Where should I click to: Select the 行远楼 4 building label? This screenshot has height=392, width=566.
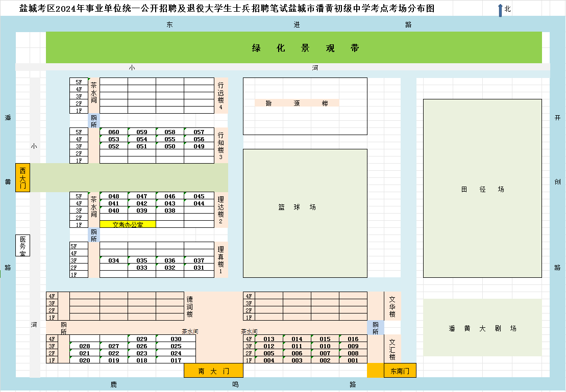pyautogui.click(x=221, y=96)
